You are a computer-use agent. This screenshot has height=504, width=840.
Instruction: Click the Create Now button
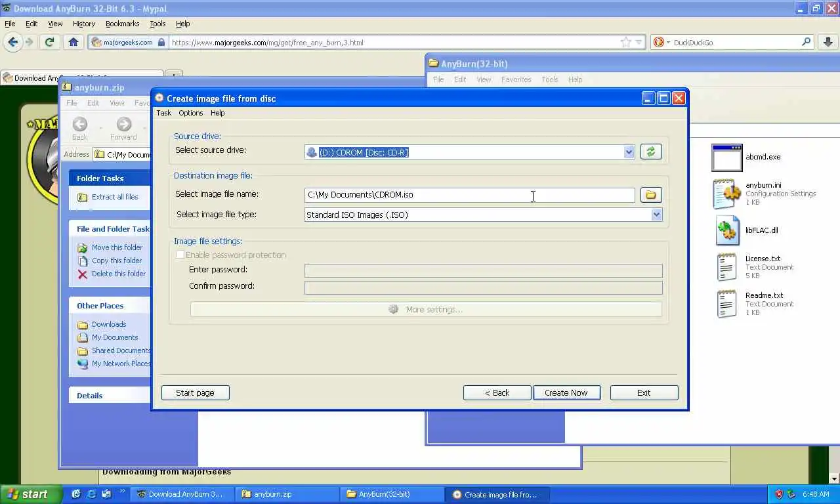[566, 392]
